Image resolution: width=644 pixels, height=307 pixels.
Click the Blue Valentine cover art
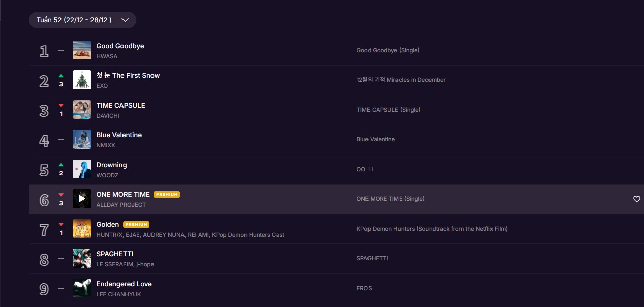click(x=82, y=139)
